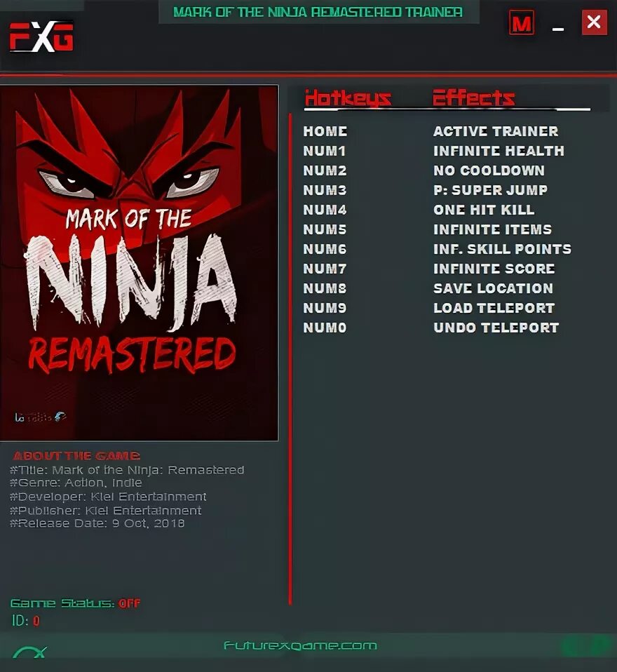This screenshot has width=617, height=672.
Task: Click the Inf. Skill Points entry
Action: tap(502, 249)
